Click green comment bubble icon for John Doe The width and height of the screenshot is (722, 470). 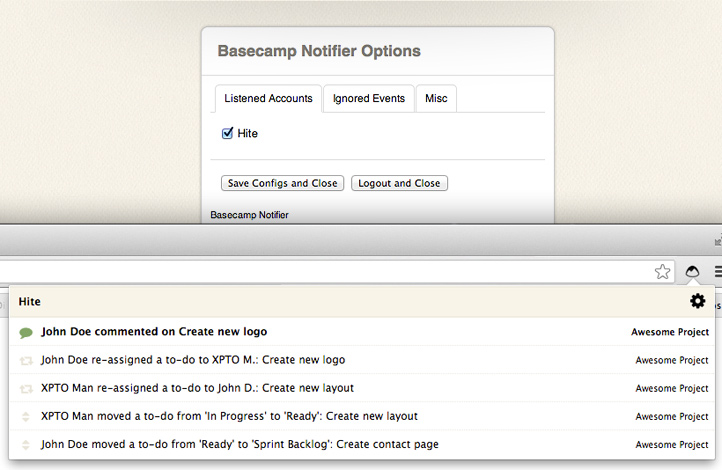(x=26, y=332)
